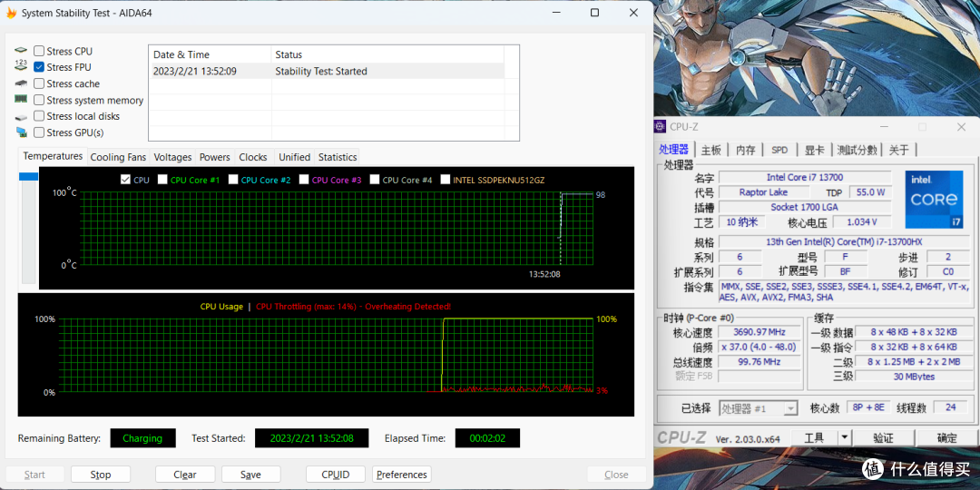Open CPU-Z SPD tab
Image resolution: width=980 pixels, height=490 pixels.
(779, 150)
